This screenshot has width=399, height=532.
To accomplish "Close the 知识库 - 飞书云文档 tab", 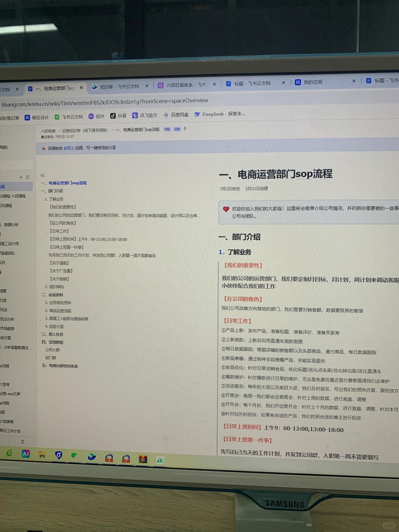I will tap(147, 86).
